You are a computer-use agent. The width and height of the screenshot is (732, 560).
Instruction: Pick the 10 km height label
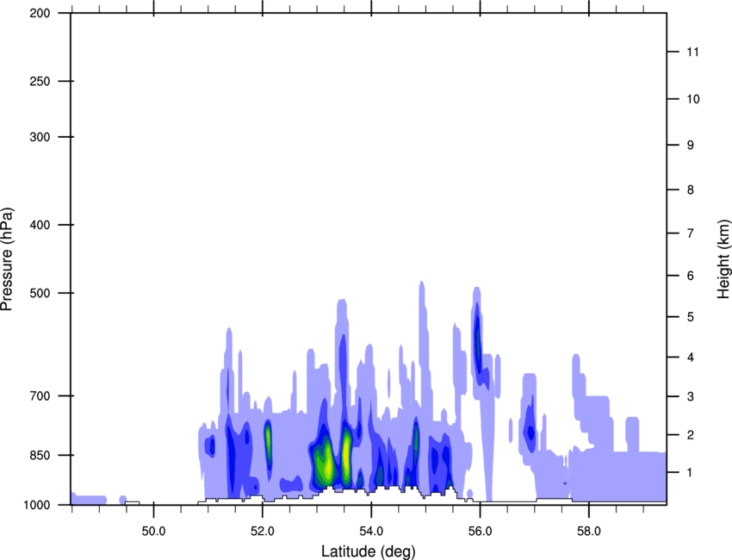pyautogui.click(x=692, y=99)
